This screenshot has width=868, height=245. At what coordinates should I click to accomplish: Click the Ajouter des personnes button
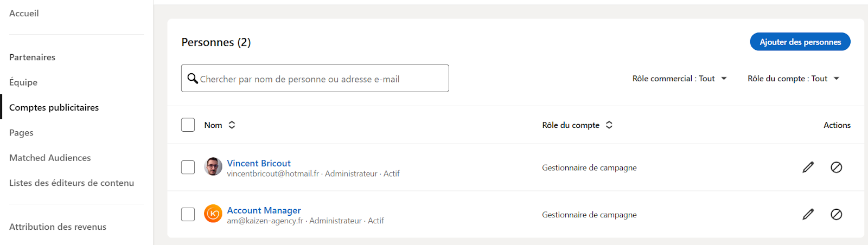[800, 42]
